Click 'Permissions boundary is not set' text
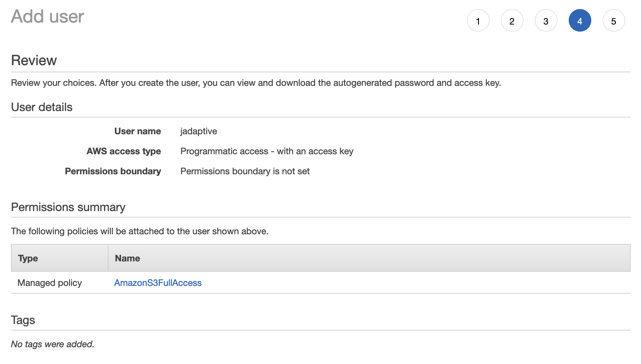 click(x=245, y=171)
